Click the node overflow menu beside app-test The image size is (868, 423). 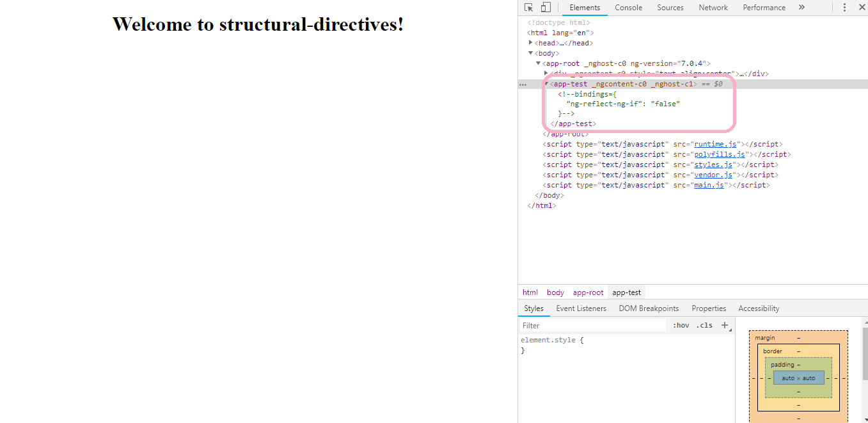click(x=523, y=83)
